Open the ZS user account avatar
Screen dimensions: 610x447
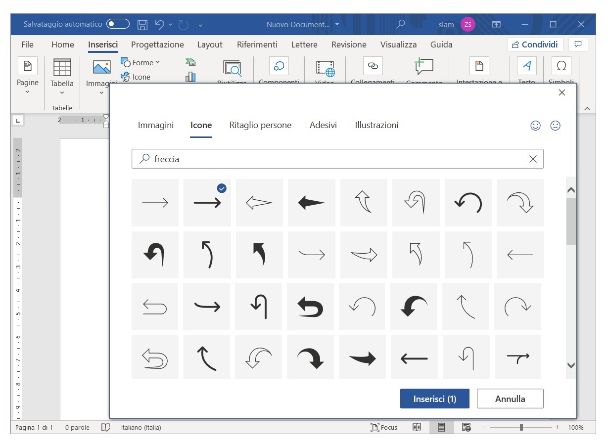(x=468, y=24)
